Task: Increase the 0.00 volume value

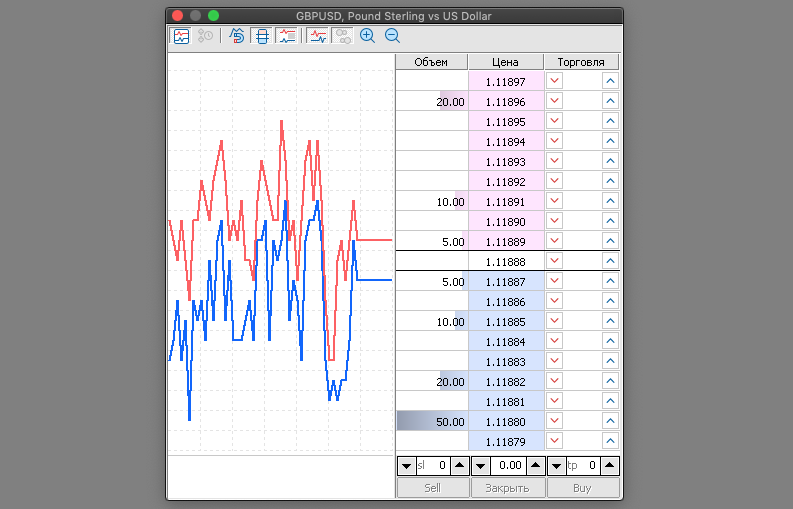Action: point(536,465)
